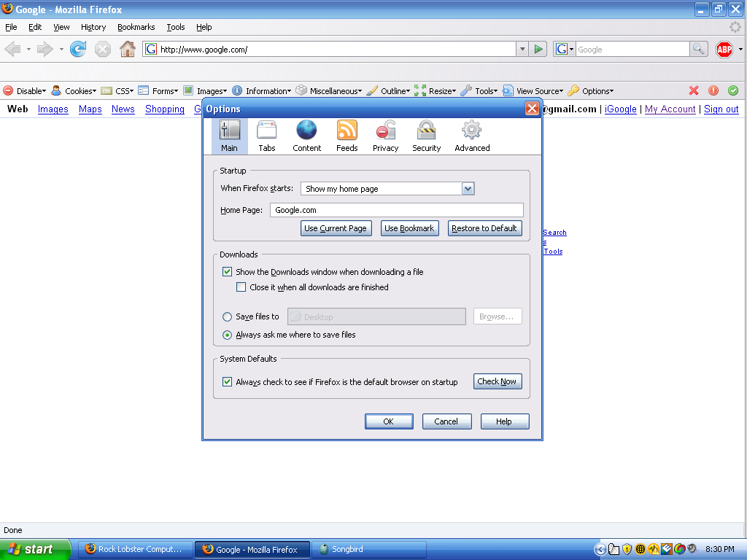
Task: Click the Google search box field
Action: coord(632,49)
